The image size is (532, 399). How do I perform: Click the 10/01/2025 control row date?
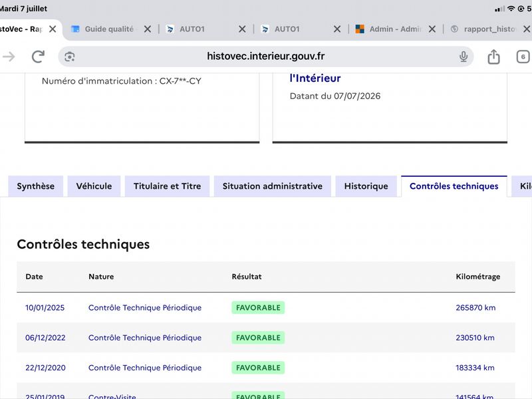pyautogui.click(x=45, y=308)
